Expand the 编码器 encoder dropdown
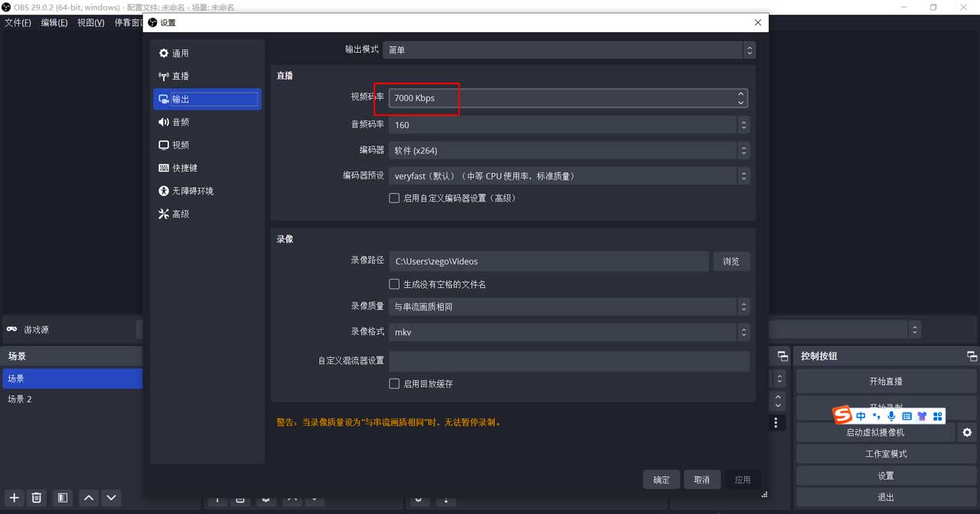This screenshot has height=514, width=980. coord(568,151)
